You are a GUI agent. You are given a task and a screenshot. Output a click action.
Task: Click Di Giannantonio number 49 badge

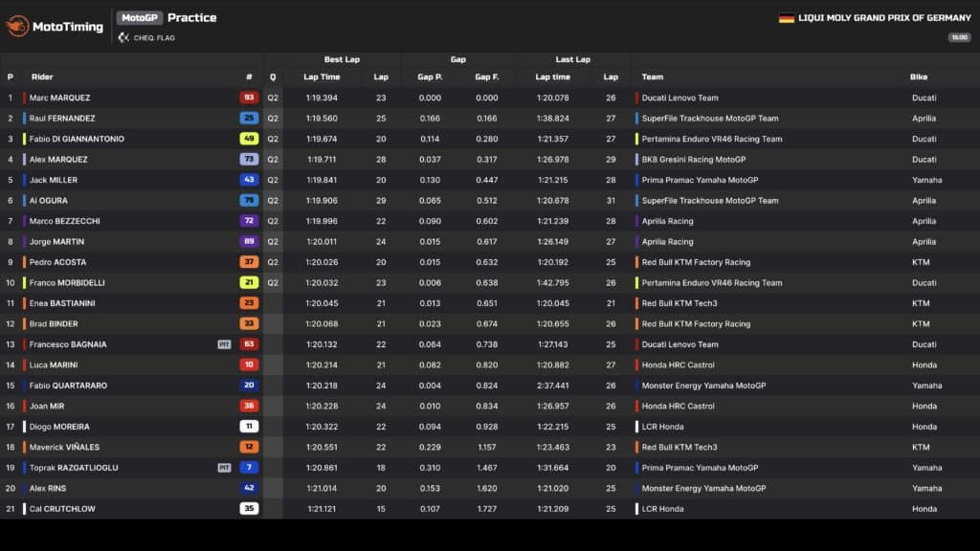point(249,139)
